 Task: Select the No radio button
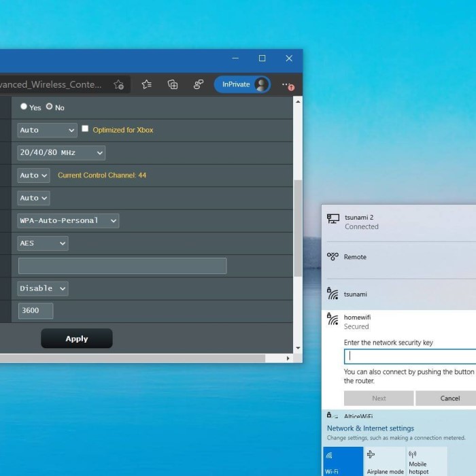[49, 106]
